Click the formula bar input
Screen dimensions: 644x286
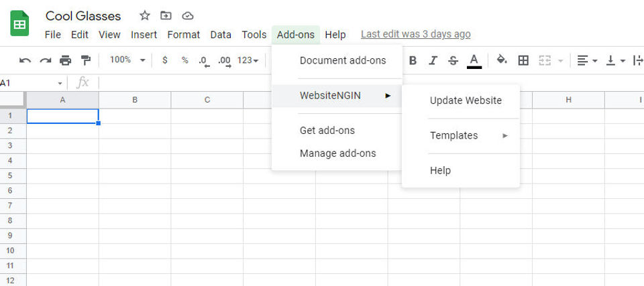[x=371, y=83]
